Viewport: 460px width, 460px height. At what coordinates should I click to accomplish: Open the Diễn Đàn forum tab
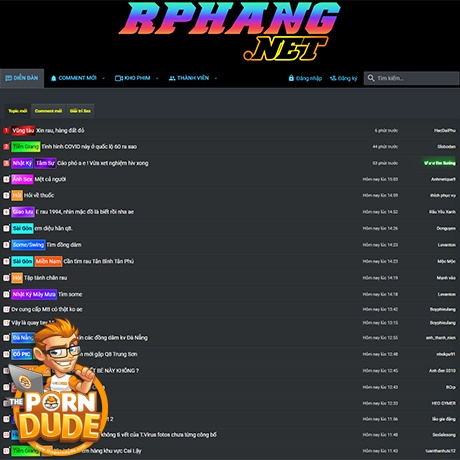pyautogui.click(x=22, y=78)
